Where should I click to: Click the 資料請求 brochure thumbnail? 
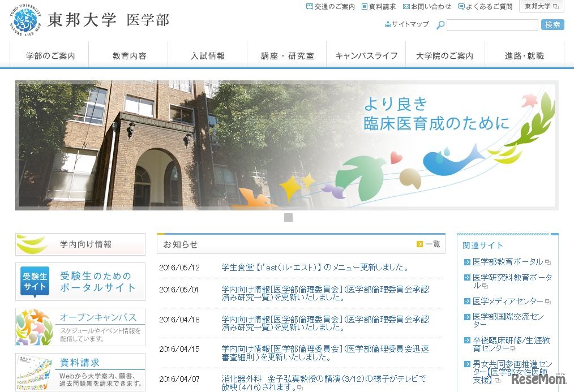click(x=35, y=372)
